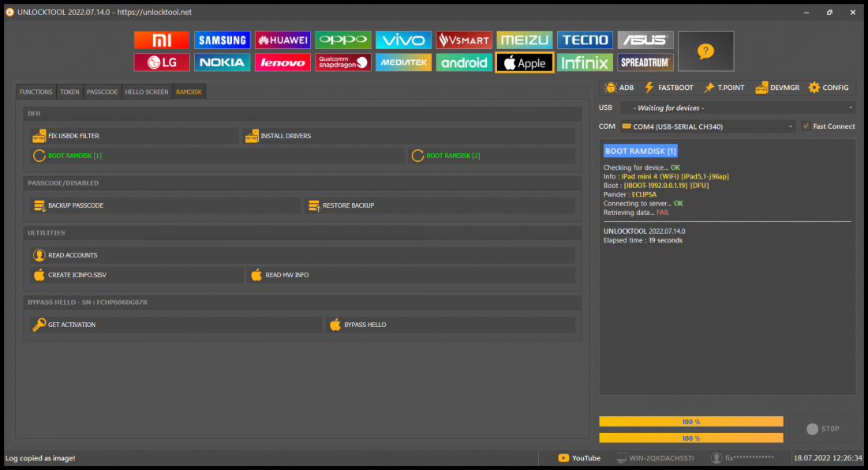This screenshot has height=470, width=868.
Task: Select the Qualcomm Snapdragon tile
Action: pos(342,62)
